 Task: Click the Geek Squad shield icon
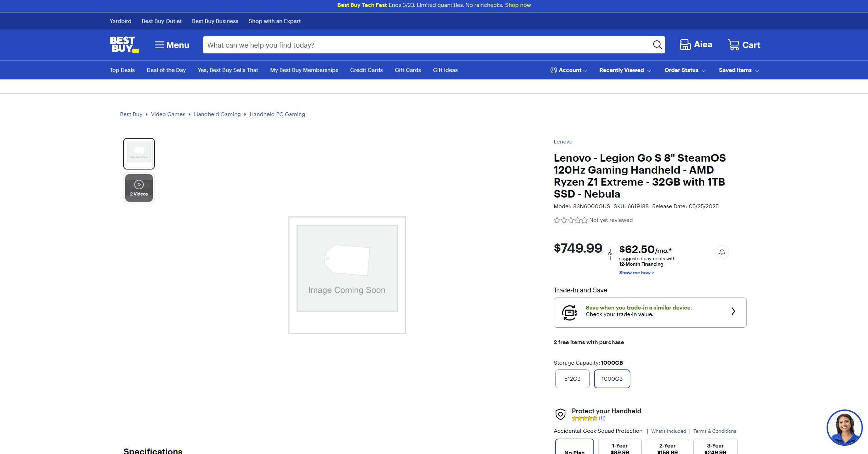point(561,414)
